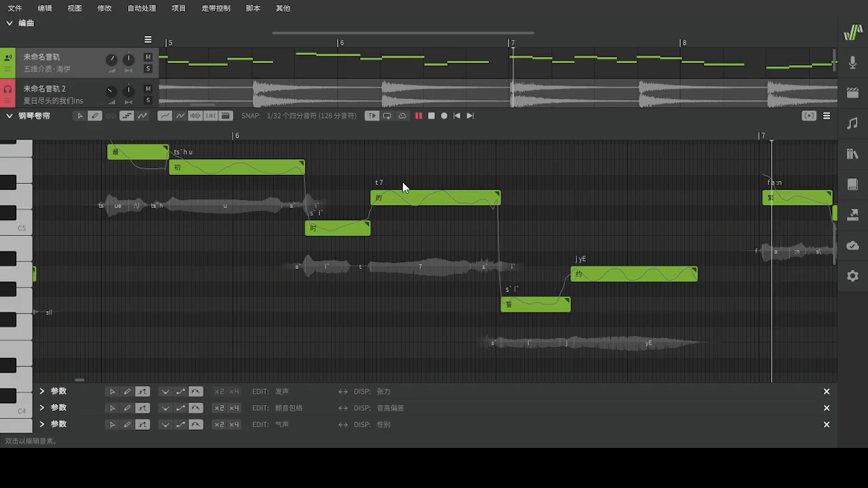Open the 自动处理 menu
The width and height of the screenshot is (868, 488).
pos(142,8)
